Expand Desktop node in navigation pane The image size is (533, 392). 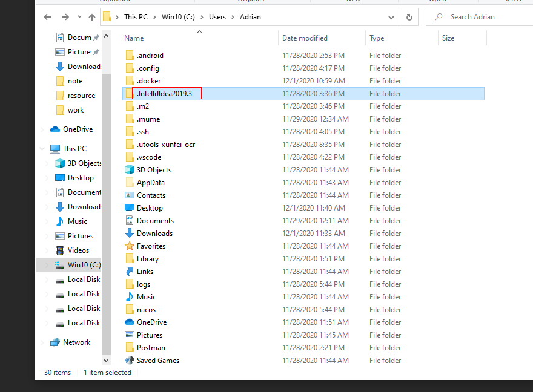pos(47,178)
